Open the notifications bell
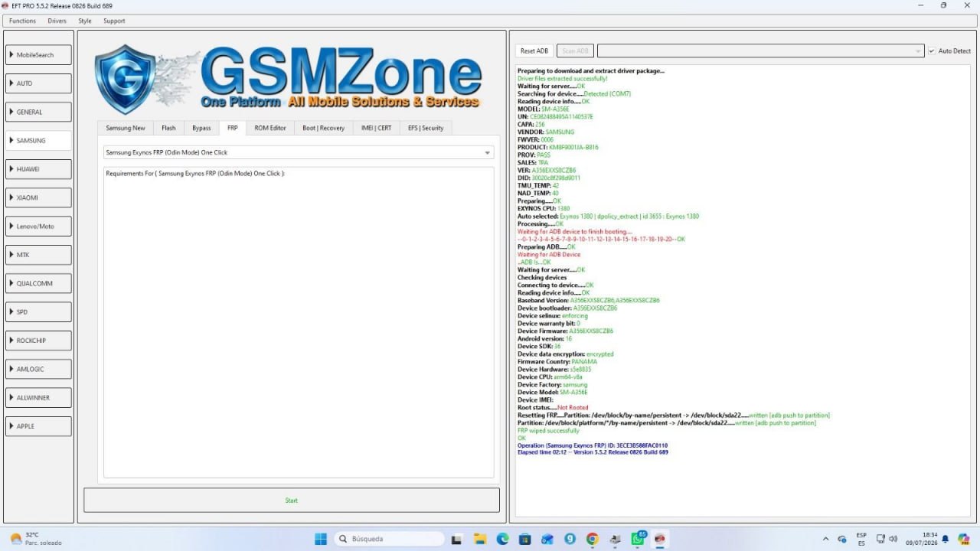 click(945, 539)
